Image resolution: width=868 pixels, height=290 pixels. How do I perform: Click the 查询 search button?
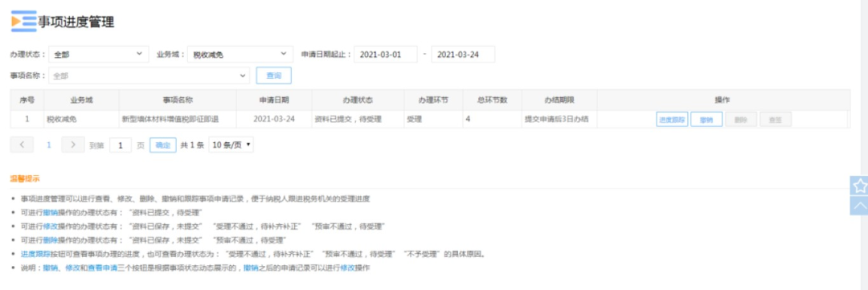[x=273, y=76]
